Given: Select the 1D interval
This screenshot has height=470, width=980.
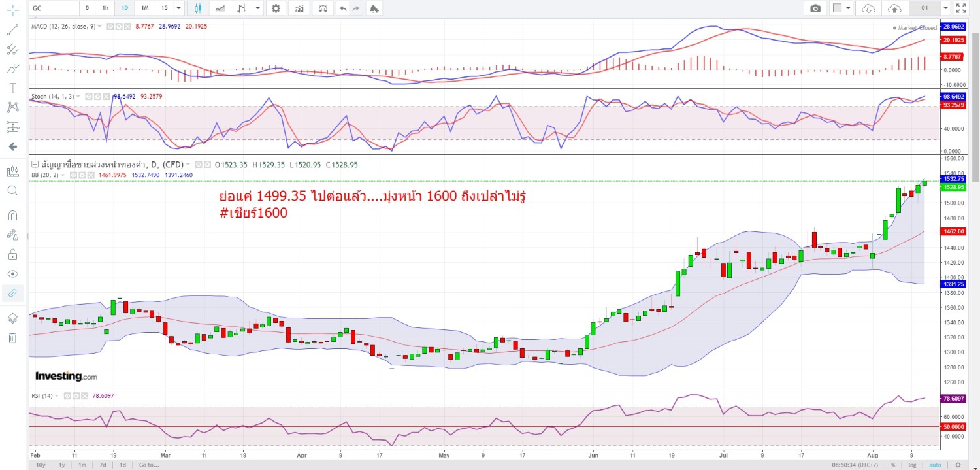Looking at the screenshot, I should [x=125, y=8].
